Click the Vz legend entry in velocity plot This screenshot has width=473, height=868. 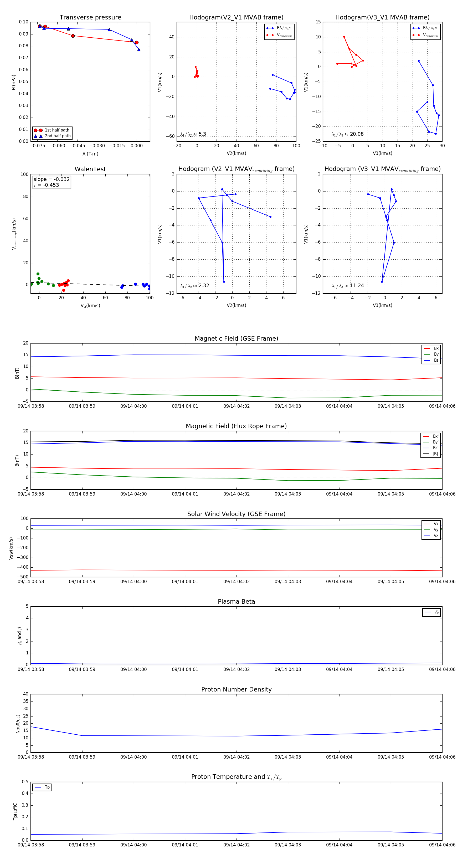click(x=431, y=536)
